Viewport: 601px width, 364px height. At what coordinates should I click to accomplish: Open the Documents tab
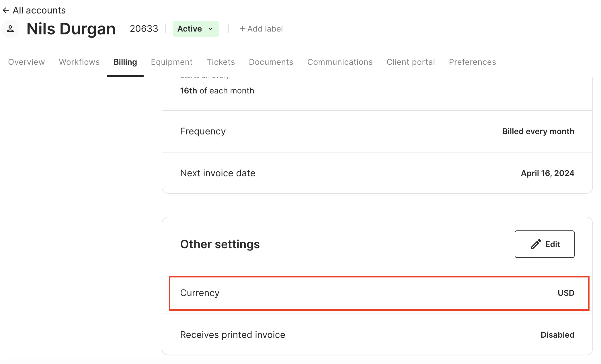pos(271,62)
